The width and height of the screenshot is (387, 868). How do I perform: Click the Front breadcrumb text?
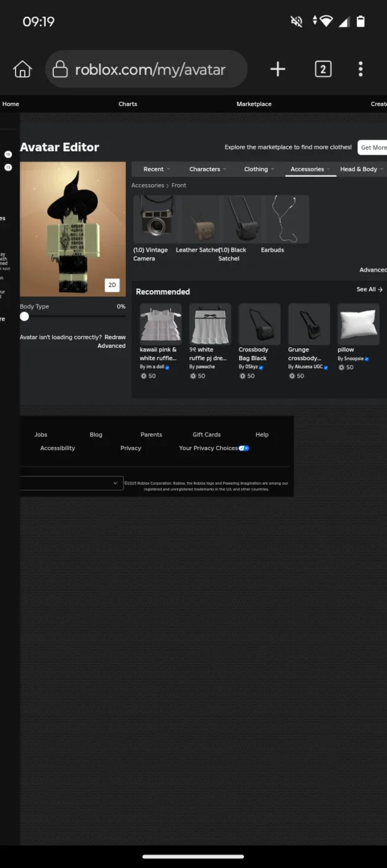coord(179,185)
